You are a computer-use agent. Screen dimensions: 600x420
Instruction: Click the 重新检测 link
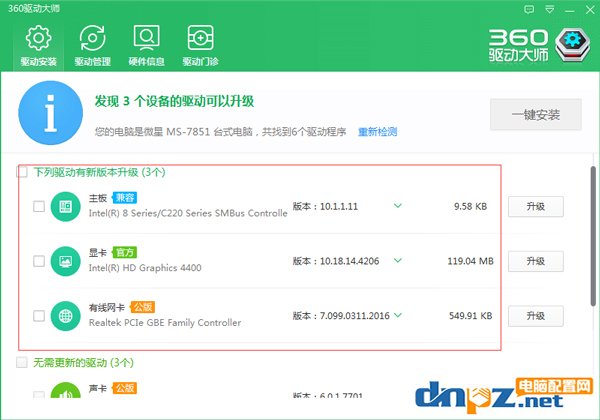[377, 132]
